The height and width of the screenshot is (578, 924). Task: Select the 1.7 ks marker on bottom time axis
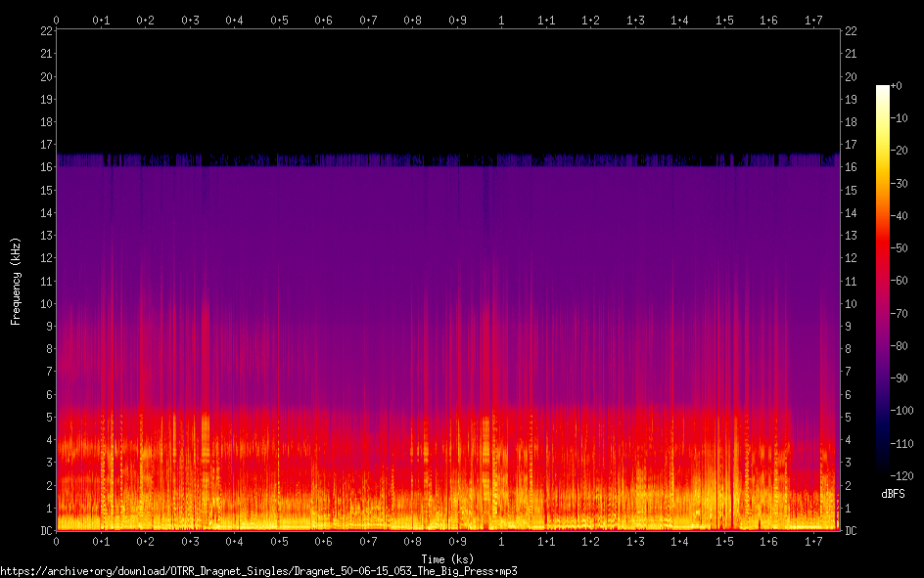[813, 541]
